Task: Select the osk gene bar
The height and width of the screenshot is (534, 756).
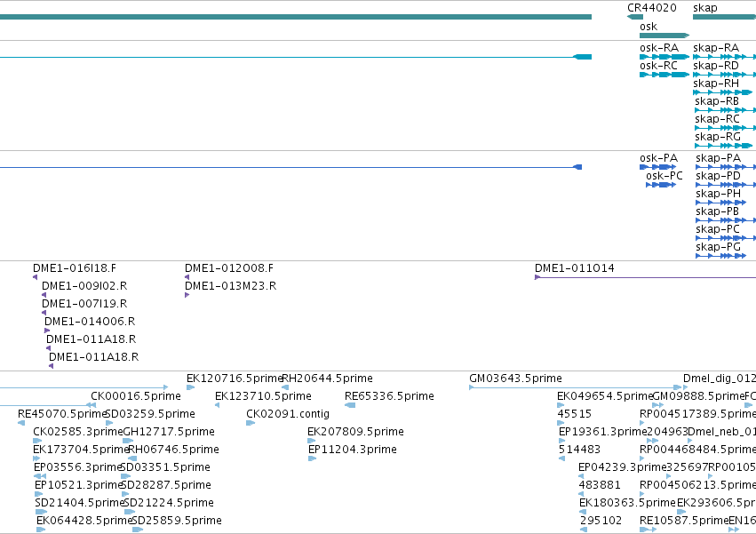Action: (664, 36)
